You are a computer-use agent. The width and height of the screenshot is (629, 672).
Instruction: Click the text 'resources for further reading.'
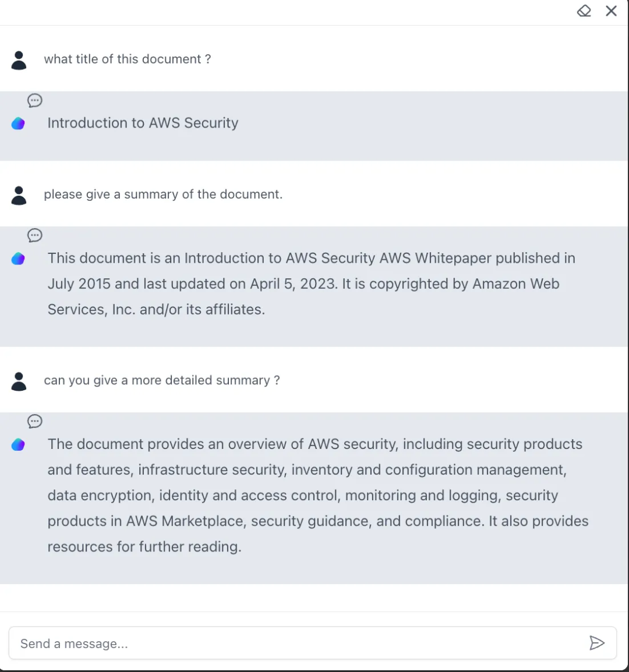point(144,547)
